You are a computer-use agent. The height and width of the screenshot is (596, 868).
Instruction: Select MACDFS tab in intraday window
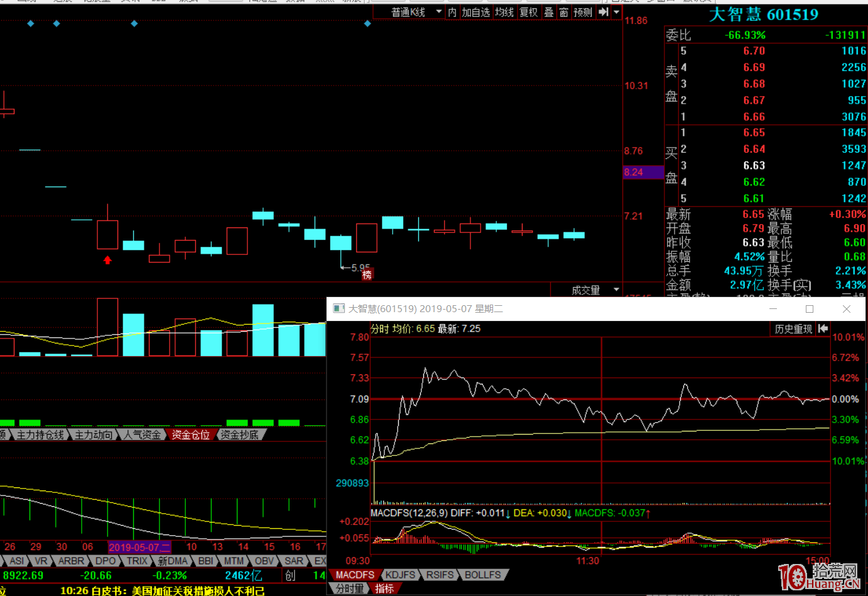point(355,575)
